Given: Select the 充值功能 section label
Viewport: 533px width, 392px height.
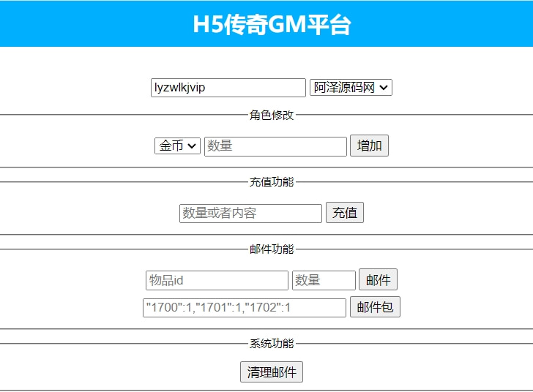Looking at the screenshot, I should coord(272,182).
